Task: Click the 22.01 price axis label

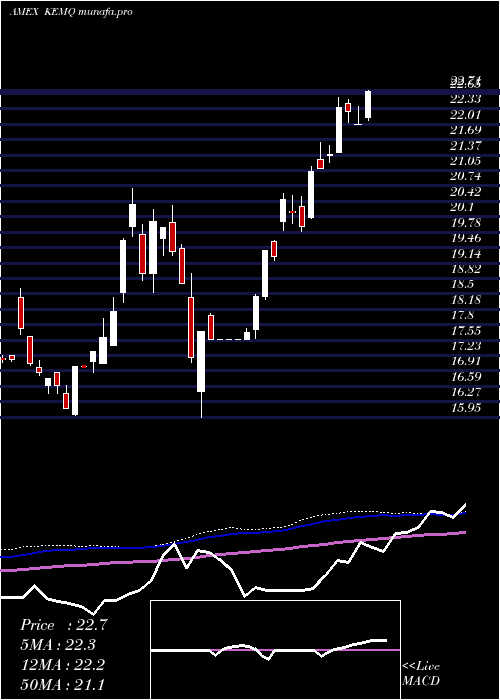Action: (x=465, y=115)
